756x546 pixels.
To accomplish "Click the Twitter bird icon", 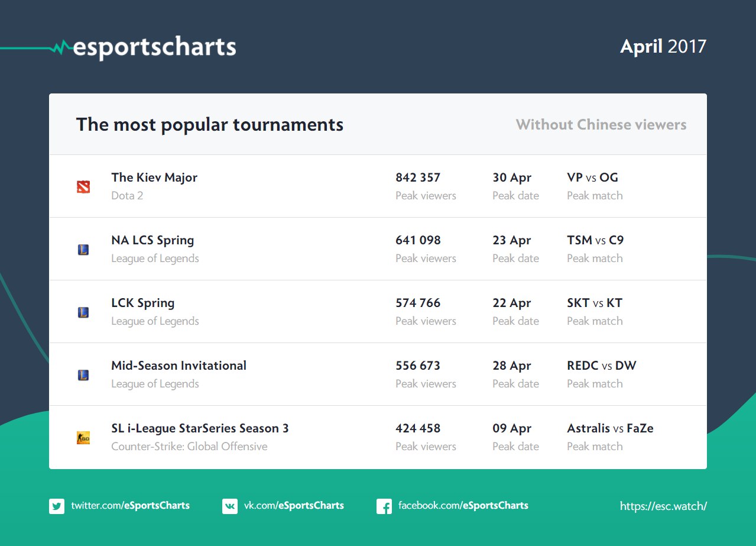I will (x=57, y=506).
